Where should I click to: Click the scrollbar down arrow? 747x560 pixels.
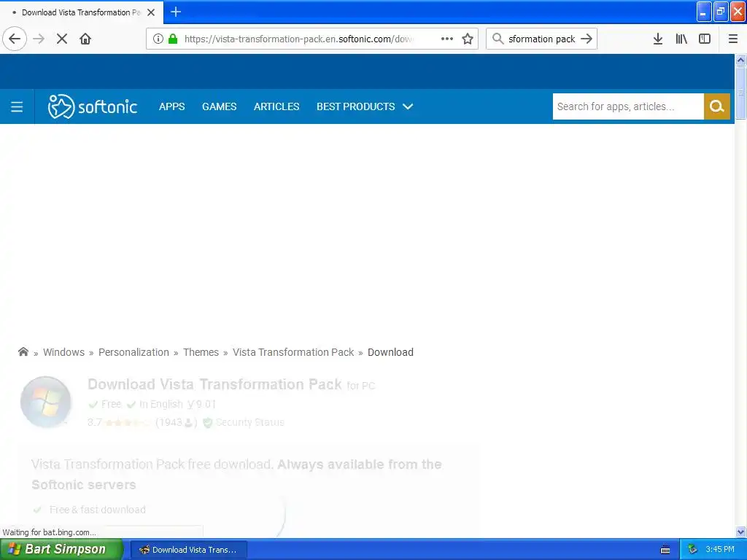740,532
